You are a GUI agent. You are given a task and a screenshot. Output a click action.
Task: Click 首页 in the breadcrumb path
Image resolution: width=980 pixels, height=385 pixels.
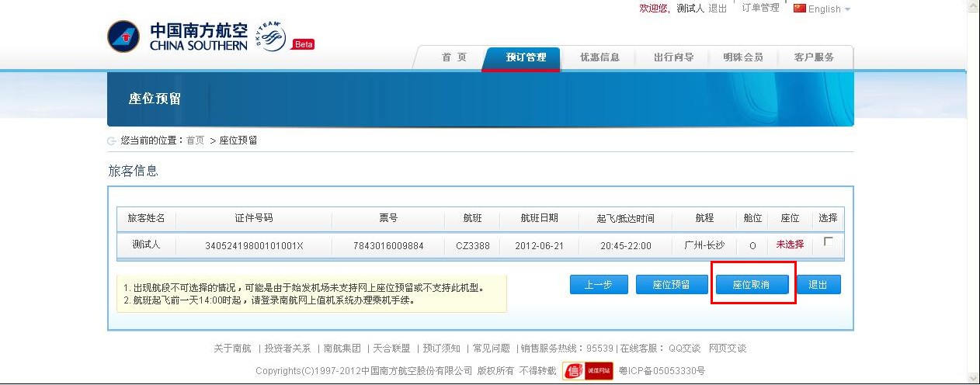(x=195, y=140)
